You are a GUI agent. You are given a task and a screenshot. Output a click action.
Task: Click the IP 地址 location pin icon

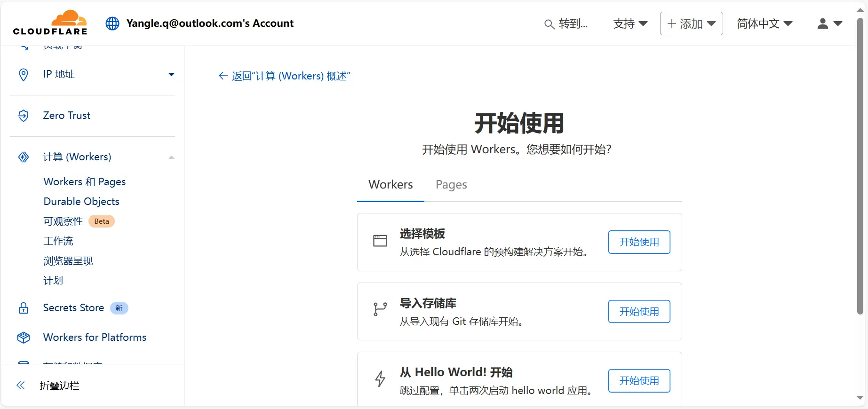pos(24,74)
